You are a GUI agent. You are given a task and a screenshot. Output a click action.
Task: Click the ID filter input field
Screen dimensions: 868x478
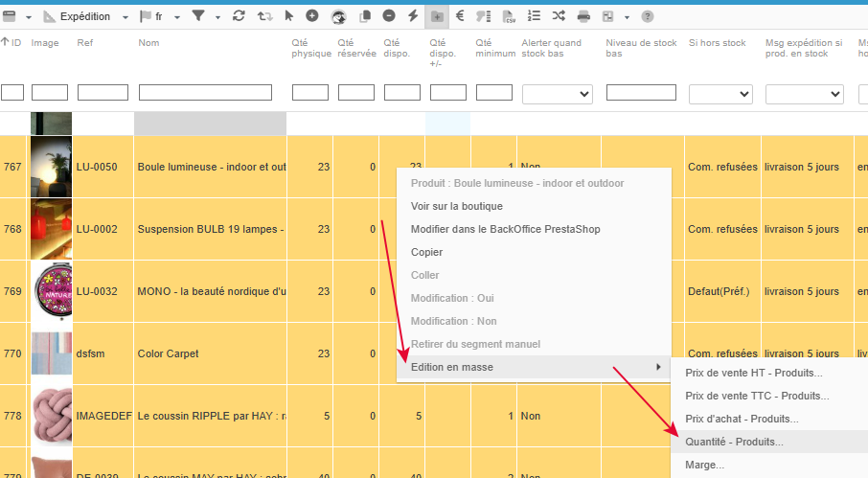[12, 92]
